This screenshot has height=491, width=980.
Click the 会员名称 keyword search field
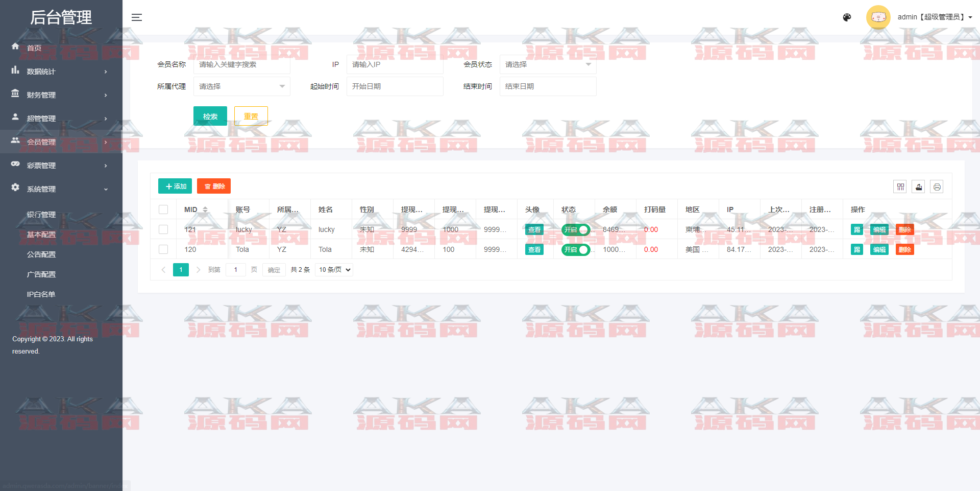[241, 64]
